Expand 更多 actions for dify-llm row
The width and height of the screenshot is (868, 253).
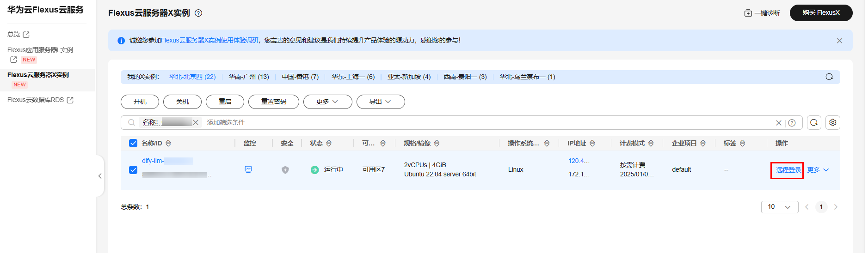click(x=818, y=170)
